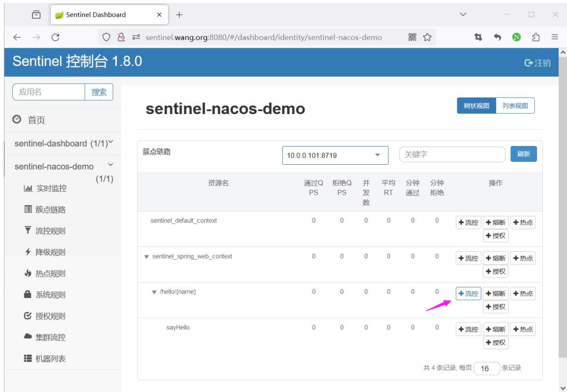Screen dimensions: 567x392
Task: Open 降级规则 in sidebar
Action: [45, 252]
